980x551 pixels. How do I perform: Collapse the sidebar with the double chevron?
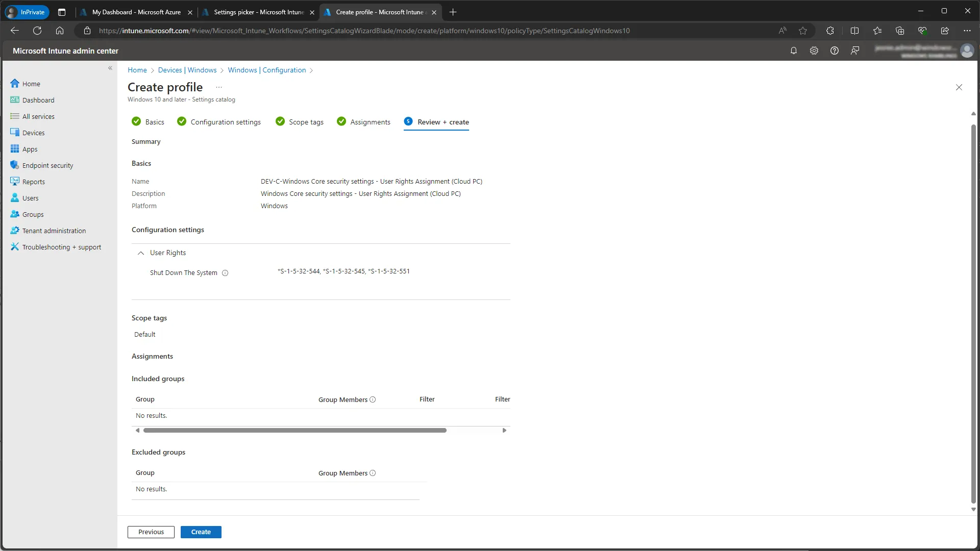click(110, 68)
